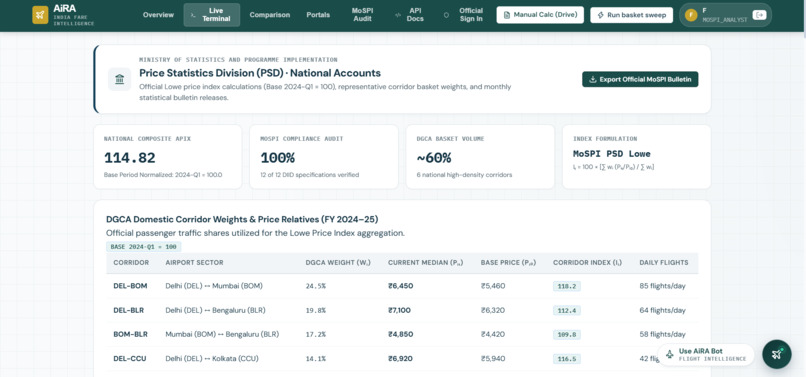This screenshot has width=806, height=377.
Task: Click the ₹7,100 current median value
Action: [399, 310]
